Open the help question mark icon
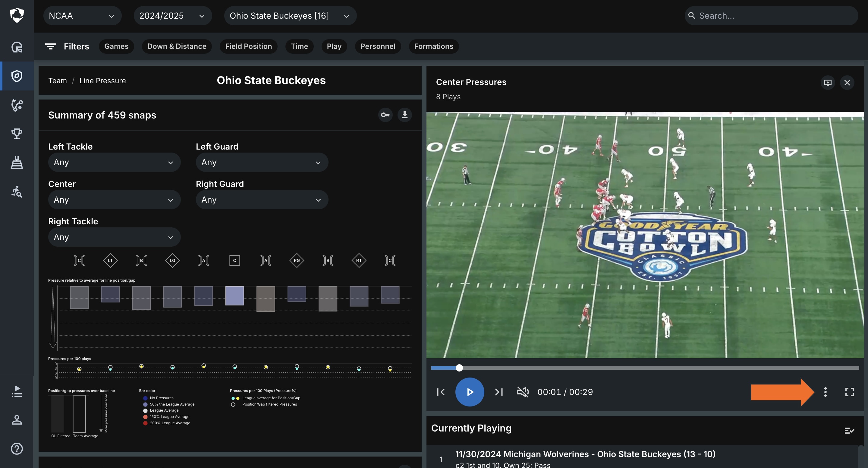 tap(17, 448)
